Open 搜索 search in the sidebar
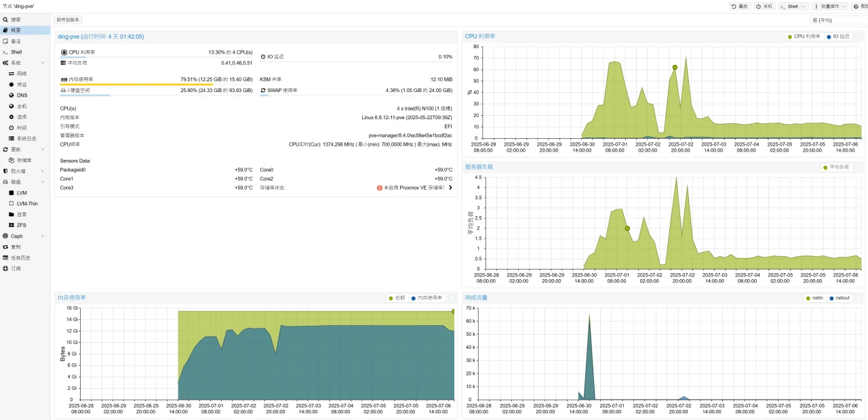Screen dimensions: 868x420 click(15, 20)
